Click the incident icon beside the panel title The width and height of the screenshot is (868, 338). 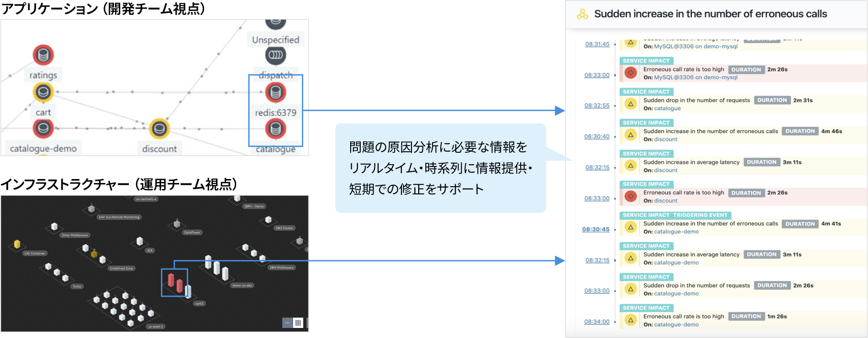582,14
